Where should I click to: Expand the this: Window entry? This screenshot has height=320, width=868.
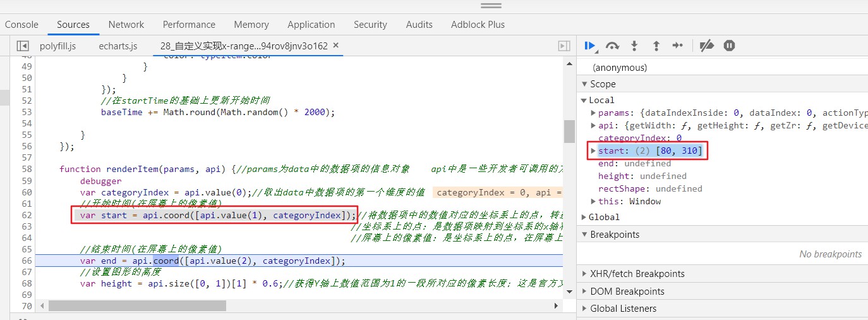(x=593, y=201)
